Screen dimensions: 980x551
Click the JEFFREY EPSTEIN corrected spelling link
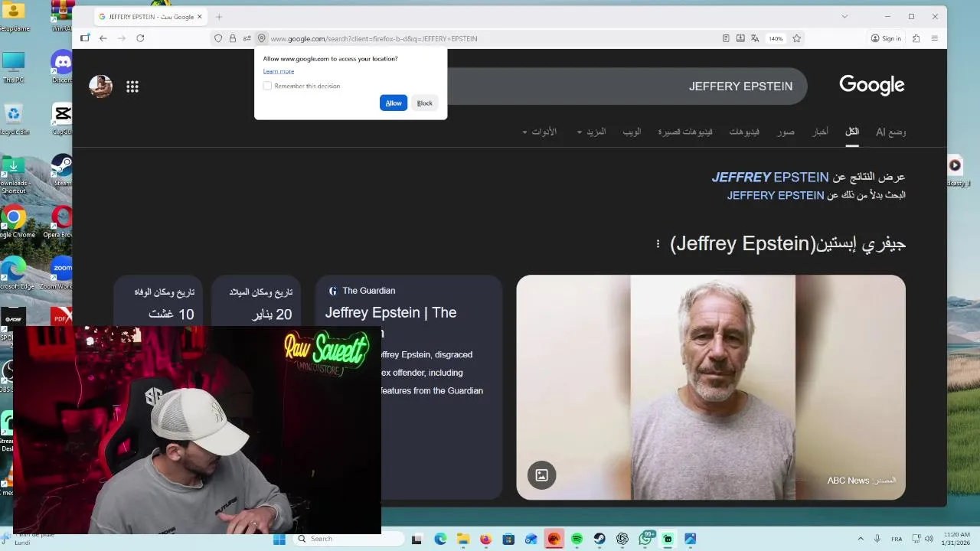(770, 177)
